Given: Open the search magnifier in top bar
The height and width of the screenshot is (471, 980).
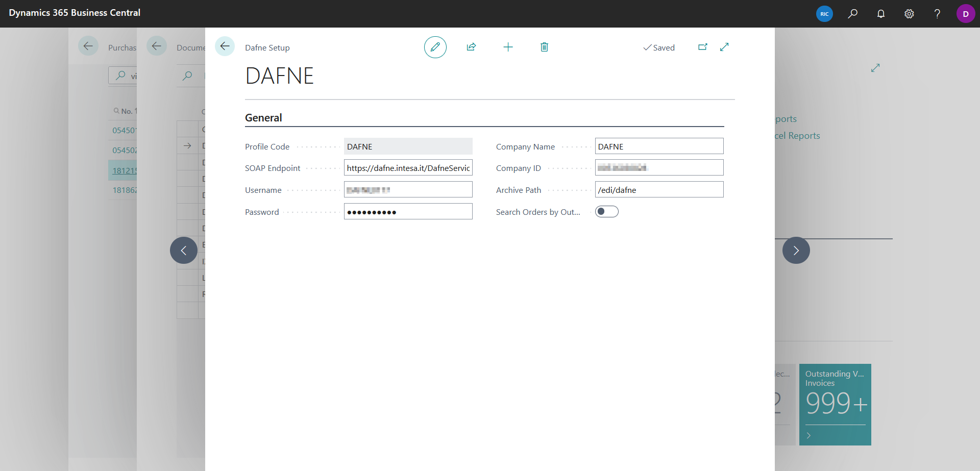Looking at the screenshot, I should 853,14.
